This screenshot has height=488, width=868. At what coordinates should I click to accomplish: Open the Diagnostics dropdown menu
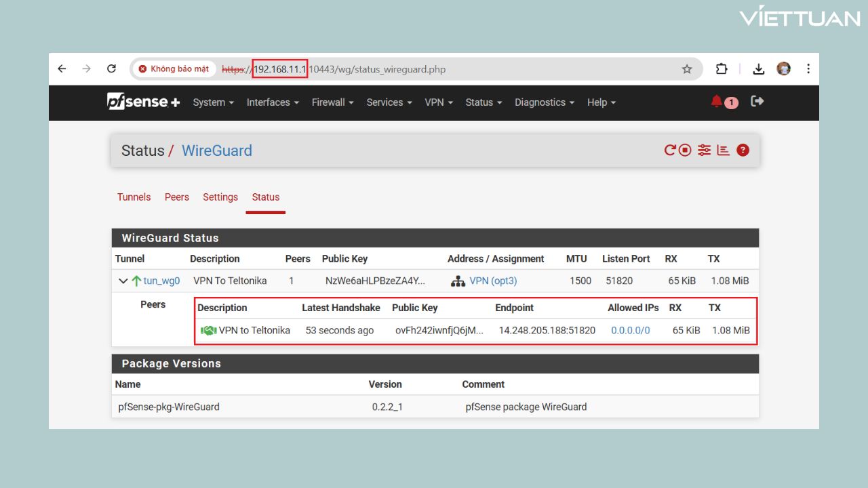[x=540, y=102]
